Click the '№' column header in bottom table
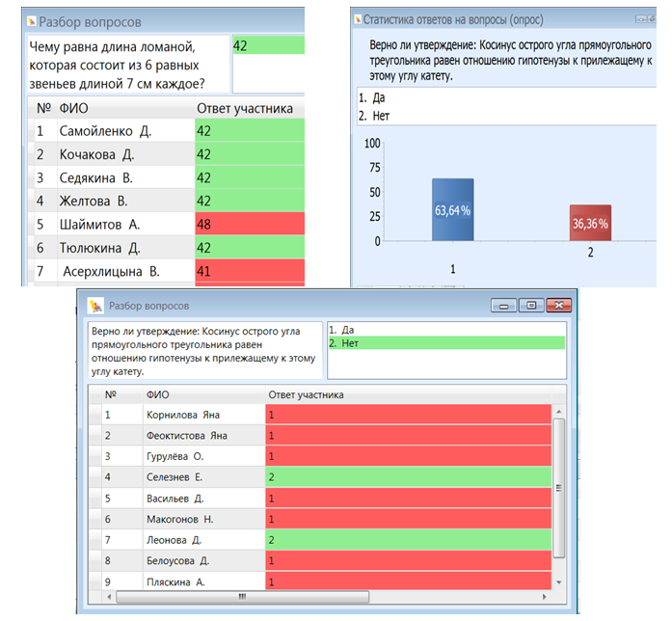Viewport: 672px width, 621px height. coord(111,394)
